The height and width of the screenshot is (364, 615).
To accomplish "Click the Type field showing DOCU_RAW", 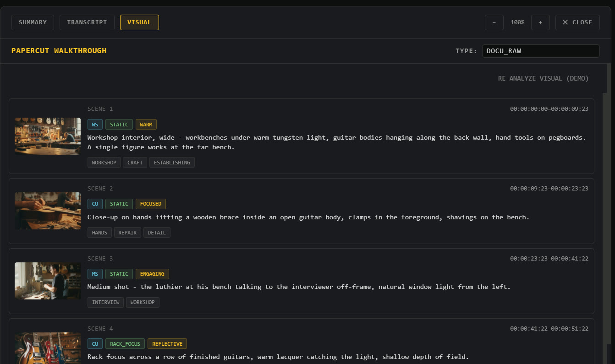I will click(x=541, y=51).
